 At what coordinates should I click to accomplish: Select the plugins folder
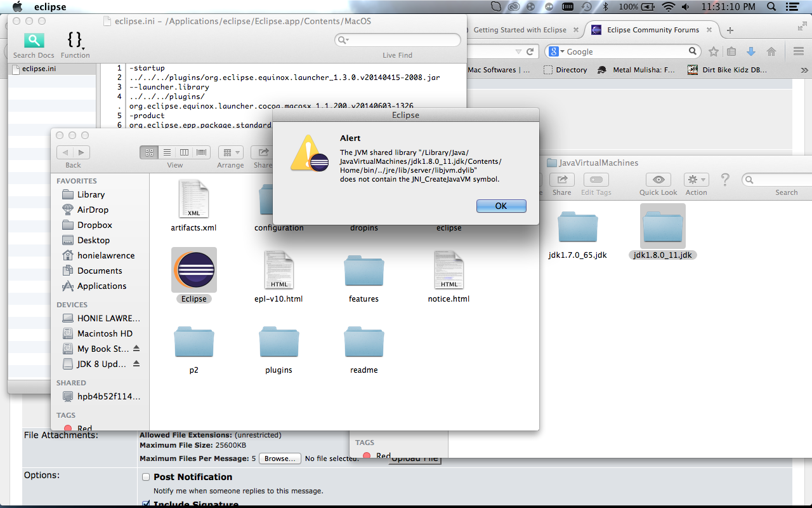tap(279, 342)
